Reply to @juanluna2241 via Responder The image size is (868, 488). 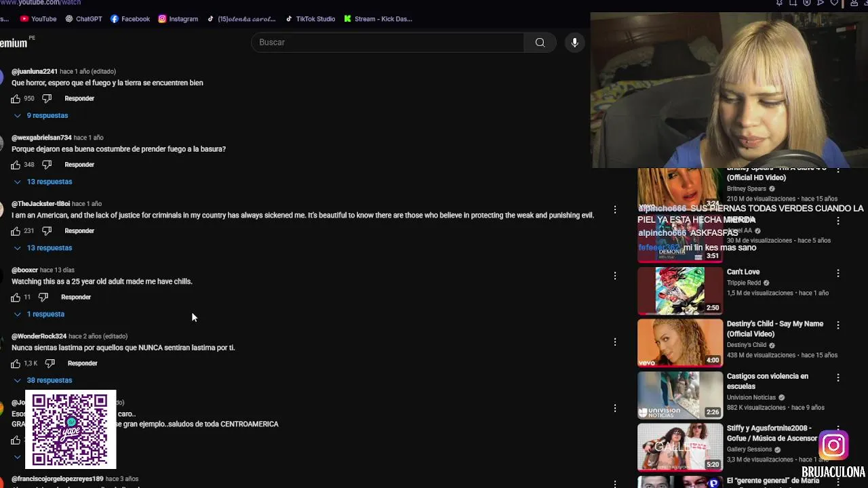tap(79, 99)
